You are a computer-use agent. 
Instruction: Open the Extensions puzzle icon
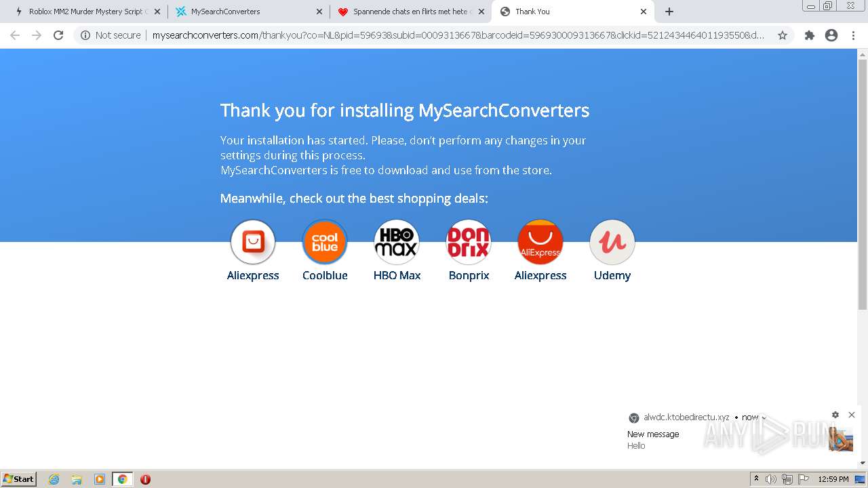[810, 35]
